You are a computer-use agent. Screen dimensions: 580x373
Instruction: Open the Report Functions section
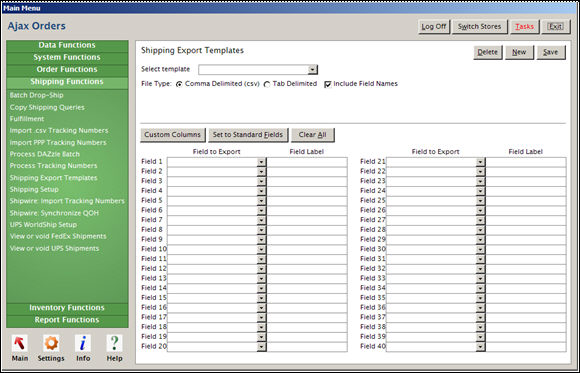pyautogui.click(x=67, y=320)
